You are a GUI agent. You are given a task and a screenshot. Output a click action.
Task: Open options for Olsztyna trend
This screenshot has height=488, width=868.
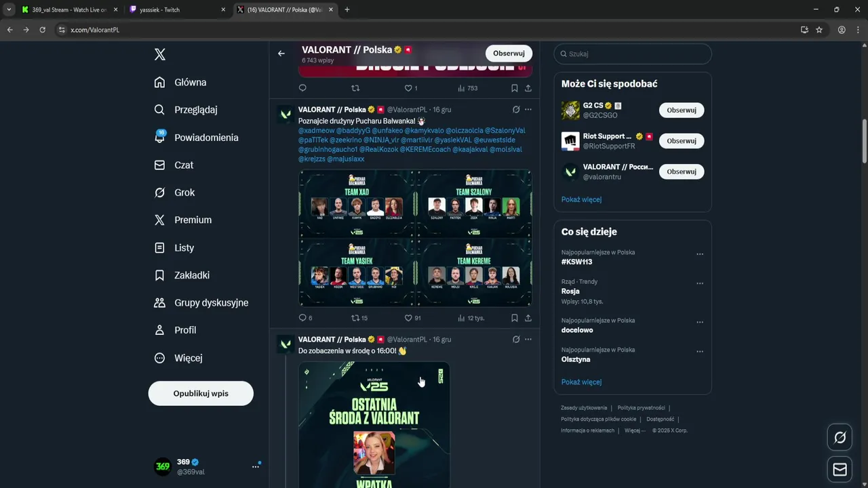pyautogui.click(x=700, y=352)
